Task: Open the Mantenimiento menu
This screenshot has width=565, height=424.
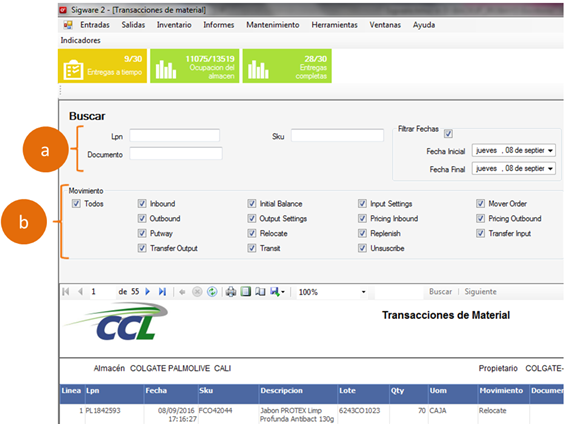Action: click(x=273, y=25)
